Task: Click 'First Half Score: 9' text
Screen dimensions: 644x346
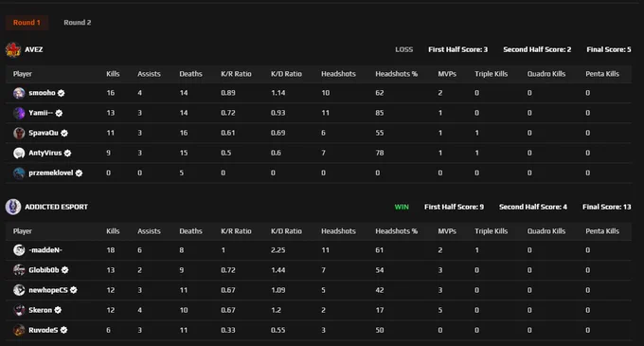Action: pos(454,207)
